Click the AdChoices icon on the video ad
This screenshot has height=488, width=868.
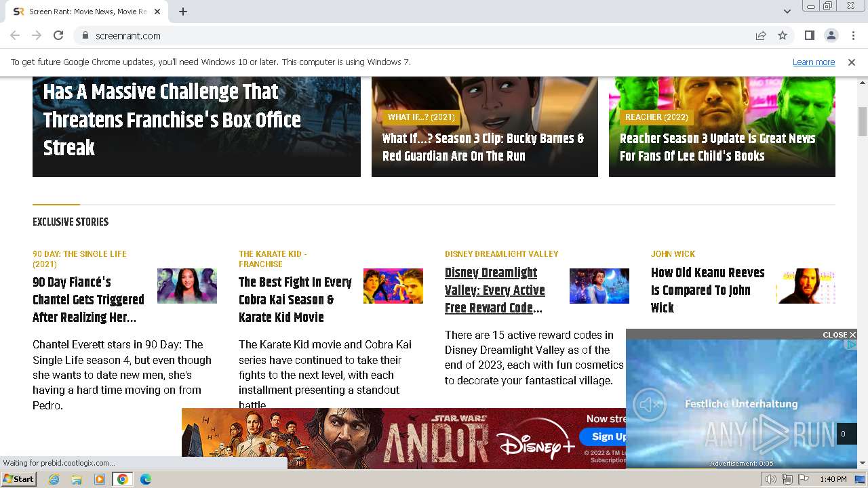(x=852, y=345)
